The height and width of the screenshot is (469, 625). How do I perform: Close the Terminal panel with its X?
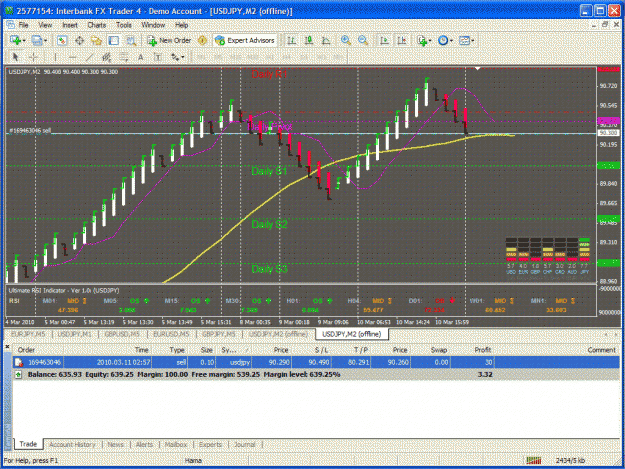[7, 347]
